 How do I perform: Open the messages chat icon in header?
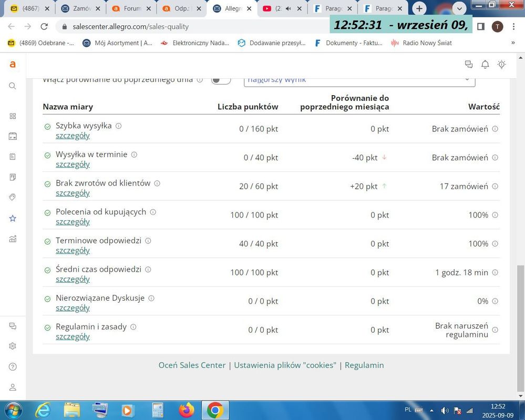469,64
